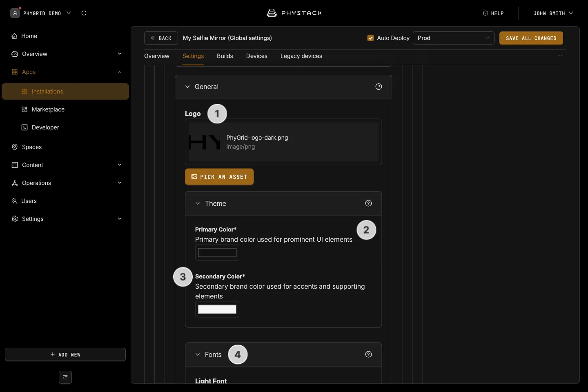Expand the Content sidebar menu
The height and width of the screenshot is (392, 588).
[120, 165]
